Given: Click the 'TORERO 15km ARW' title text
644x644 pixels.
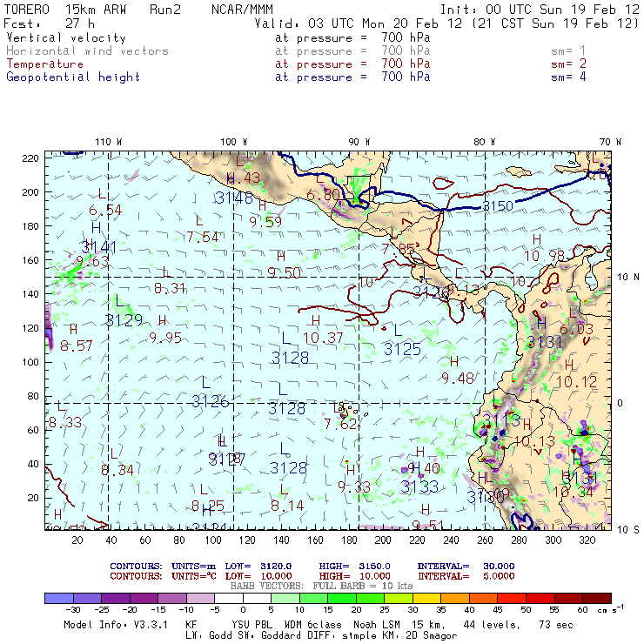Looking at the screenshot, I should pyautogui.click(x=65, y=10).
